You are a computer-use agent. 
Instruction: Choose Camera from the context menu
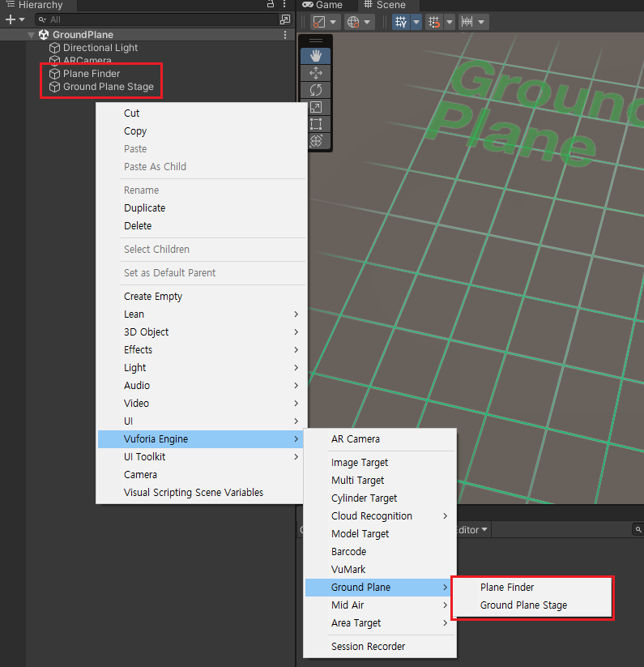point(200,475)
